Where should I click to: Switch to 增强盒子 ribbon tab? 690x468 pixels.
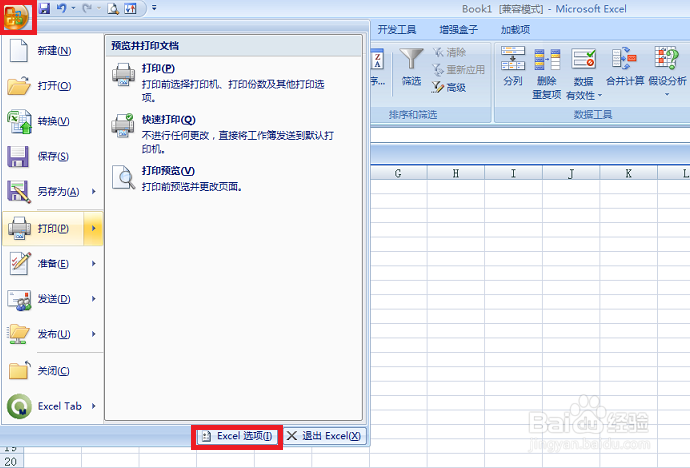click(x=459, y=29)
